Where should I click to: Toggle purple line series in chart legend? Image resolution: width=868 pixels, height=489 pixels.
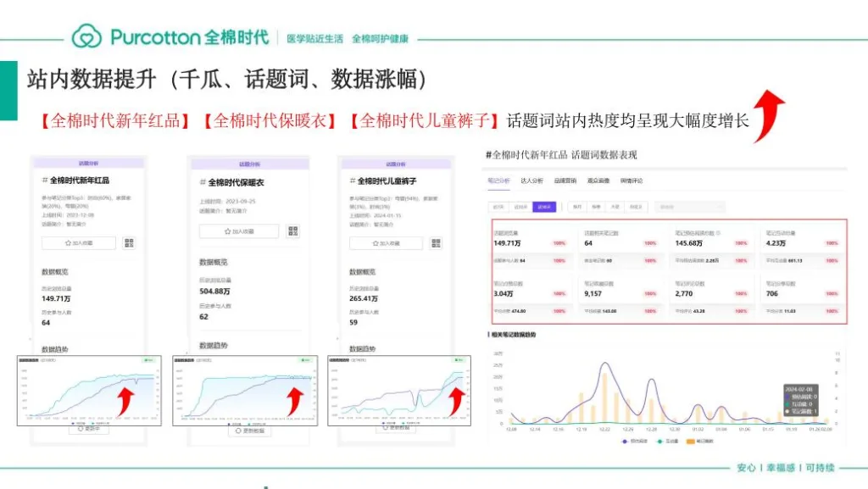(625, 442)
